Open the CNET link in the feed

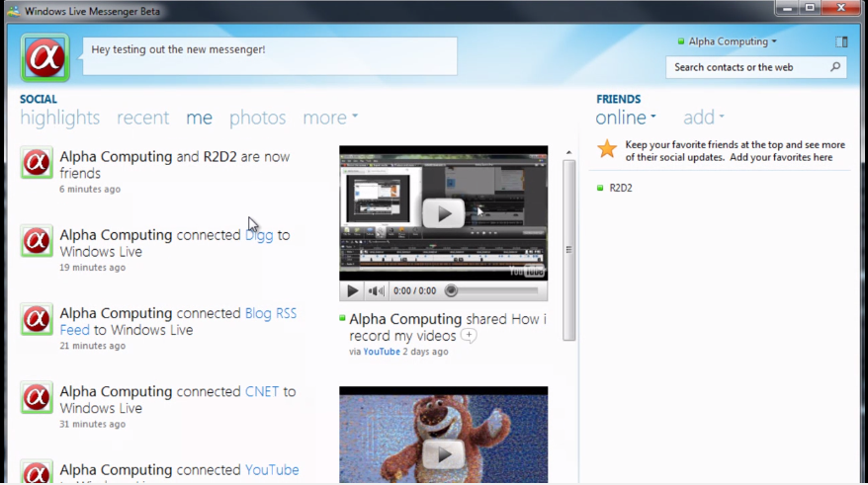(x=262, y=391)
